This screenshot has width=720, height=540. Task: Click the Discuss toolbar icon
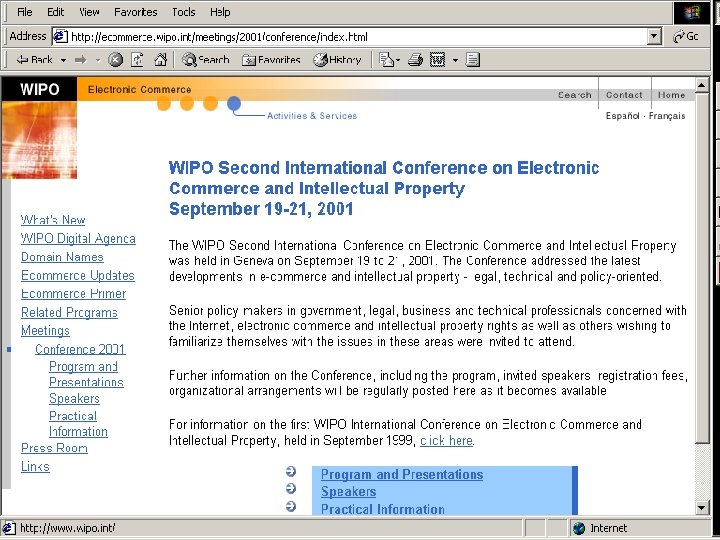[472, 60]
